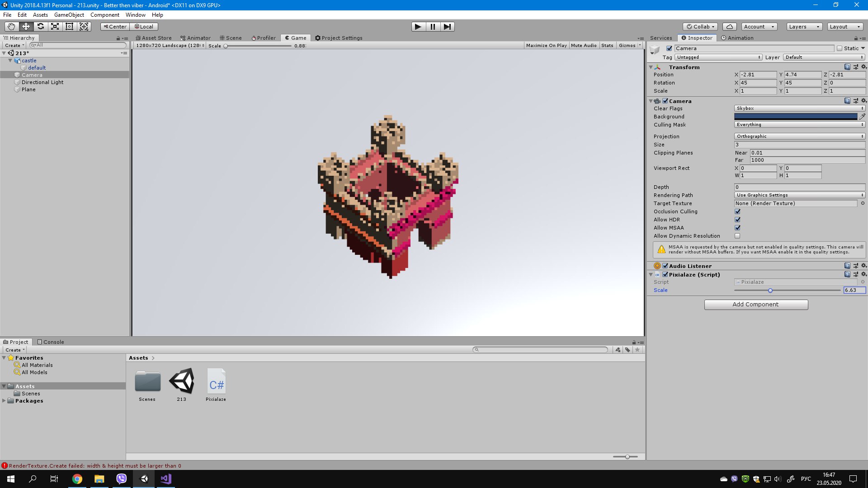This screenshot has width=868, height=488.
Task: Expand the Packages folder tree
Action: coord(4,401)
